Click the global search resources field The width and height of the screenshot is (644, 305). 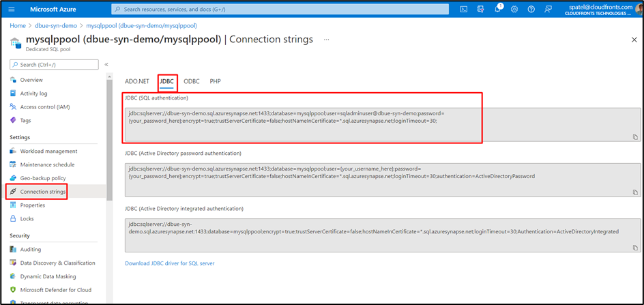(280, 9)
